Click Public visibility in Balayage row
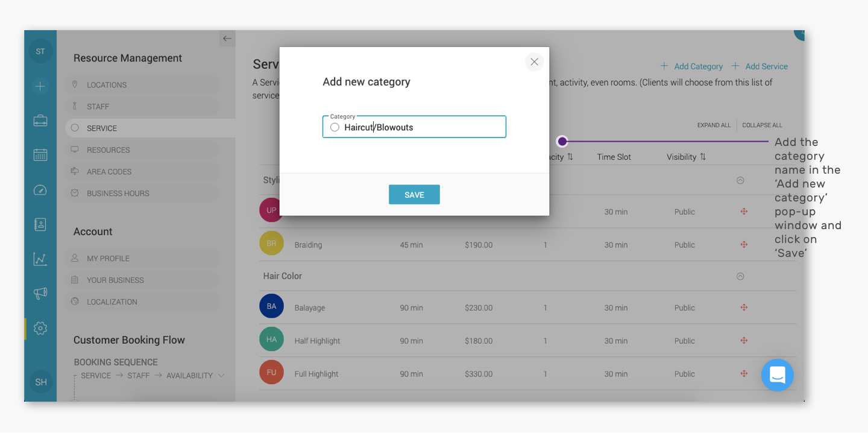This screenshot has height=433, width=868. click(x=685, y=308)
